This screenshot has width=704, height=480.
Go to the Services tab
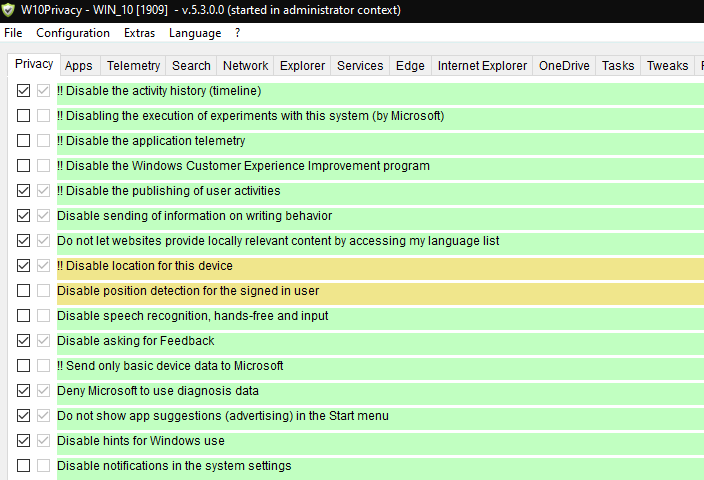pyautogui.click(x=360, y=66)
